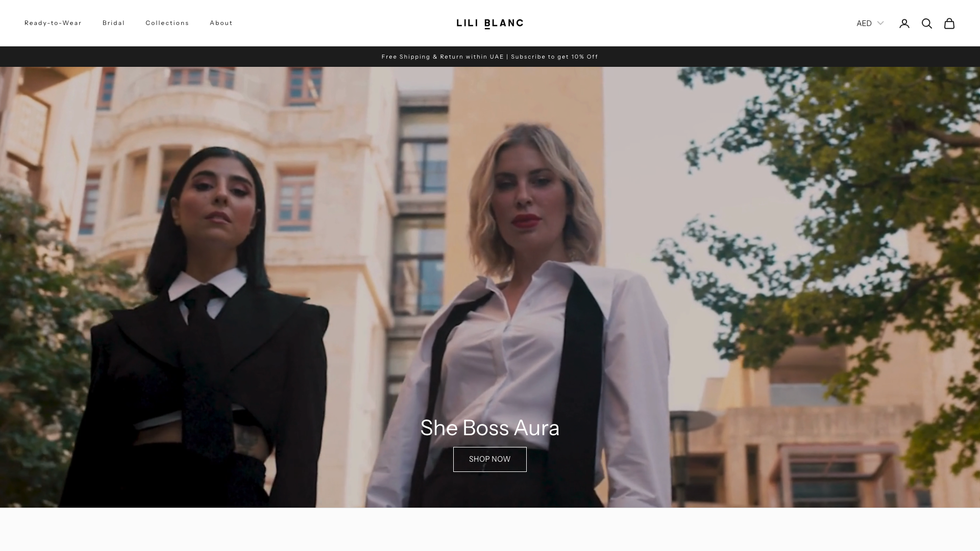Click the tree foliage in the hero video

click(837, 204)
